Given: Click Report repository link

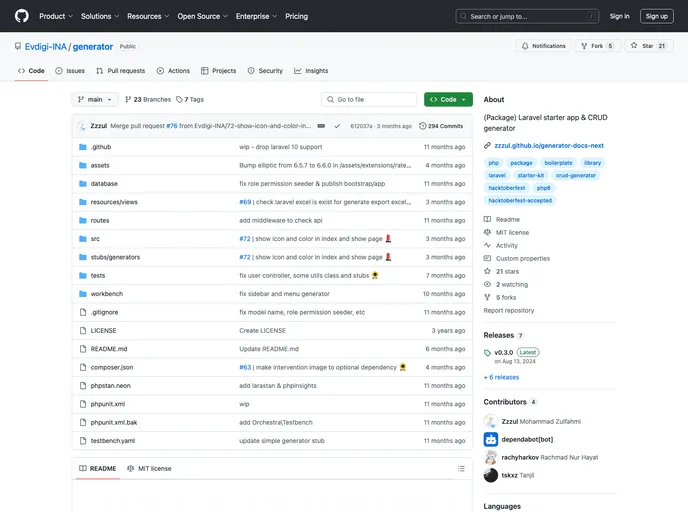Looking at the screenshot, I should pyautogui.click(x=509, y=311).
